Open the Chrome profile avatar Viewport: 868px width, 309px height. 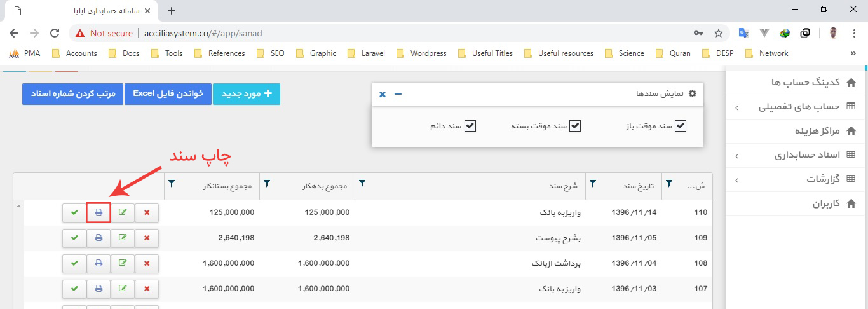[834, 33]
